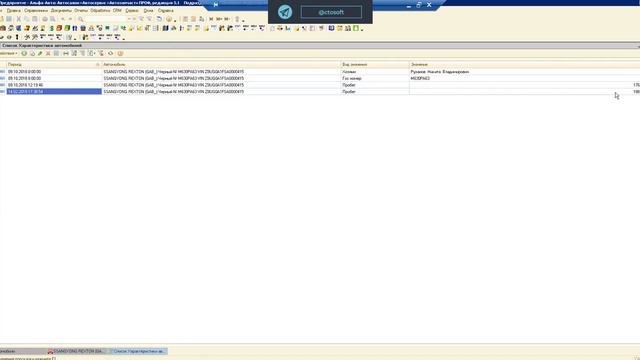640x360 pixels.
Task: Delete the record with the red X icon
Action: [x=48, y=53]
